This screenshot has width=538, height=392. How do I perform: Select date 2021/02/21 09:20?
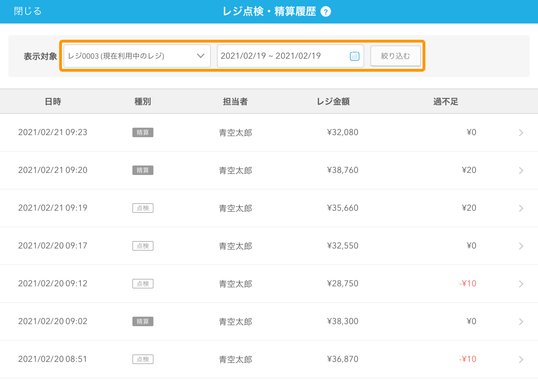tap(53, 170)
